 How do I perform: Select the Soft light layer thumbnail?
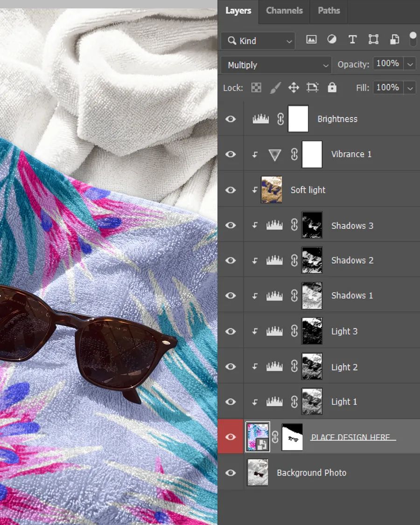(271, 190)
